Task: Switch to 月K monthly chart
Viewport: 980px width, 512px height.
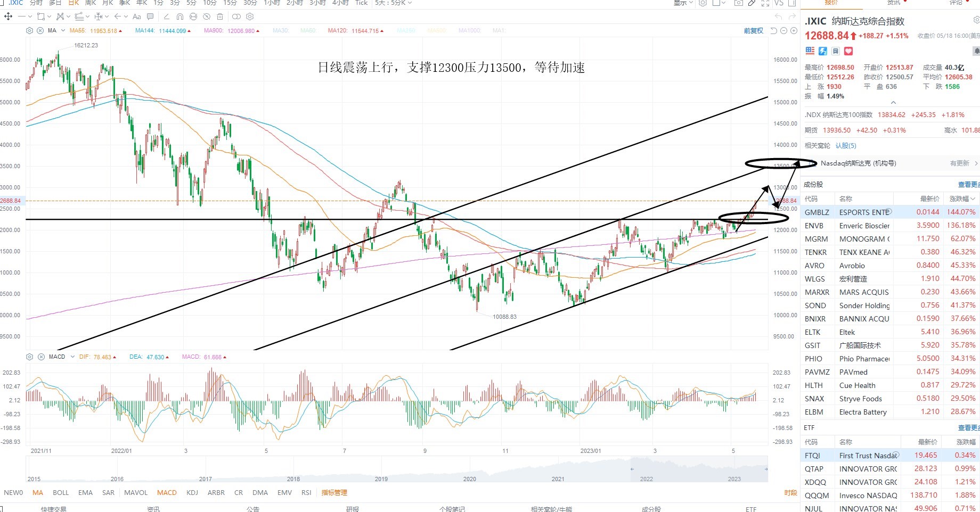Action: click(x=108, y=3)
